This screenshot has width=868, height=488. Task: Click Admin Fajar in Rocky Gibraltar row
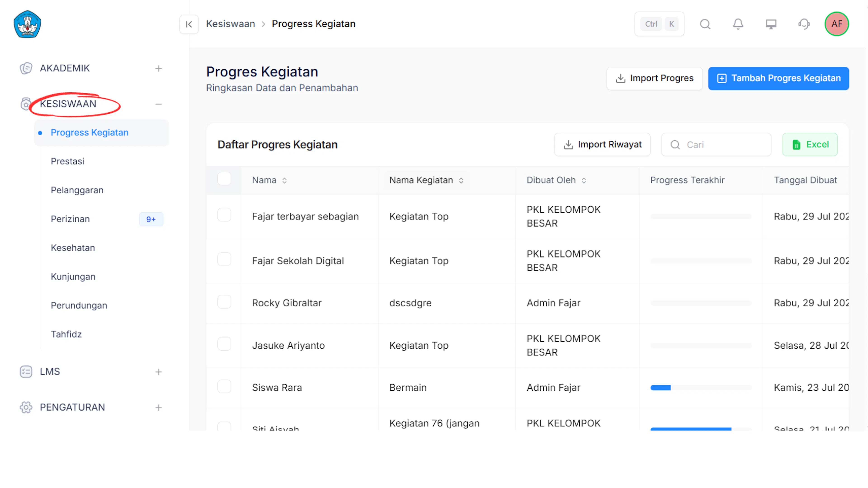[553, 303]
